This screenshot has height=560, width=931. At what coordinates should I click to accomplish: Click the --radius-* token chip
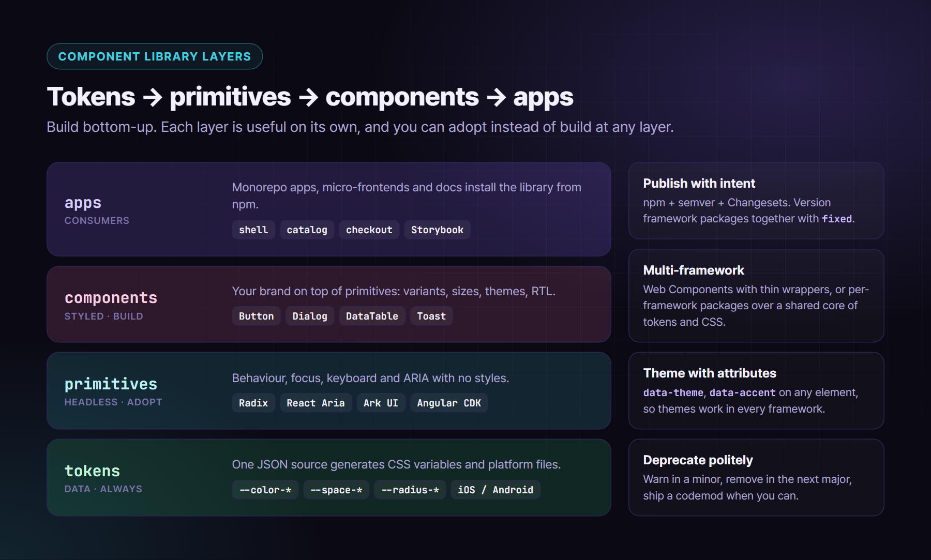pos(410,490)
